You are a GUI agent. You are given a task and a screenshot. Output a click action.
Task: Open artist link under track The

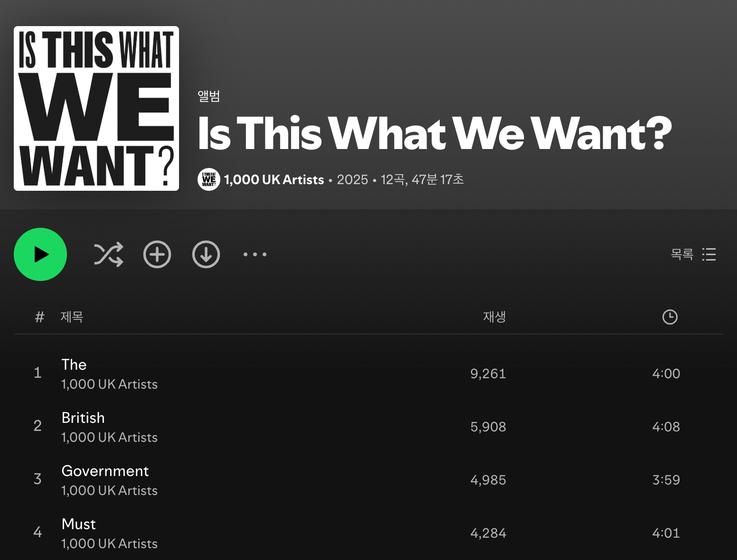point(109,384)
